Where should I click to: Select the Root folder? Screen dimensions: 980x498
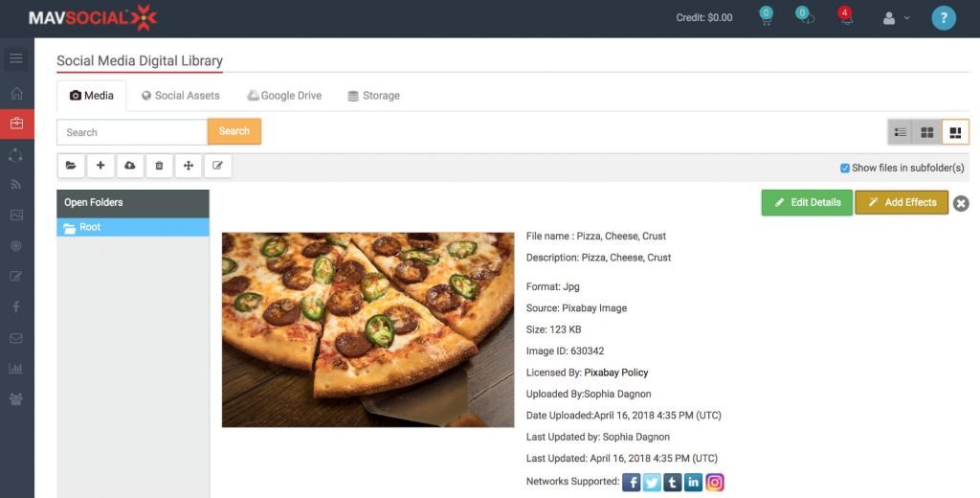[x=90, y=227]
